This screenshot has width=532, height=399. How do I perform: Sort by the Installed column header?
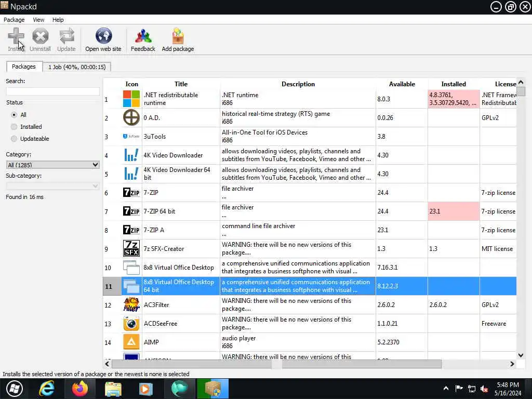(x=453, y=84)
